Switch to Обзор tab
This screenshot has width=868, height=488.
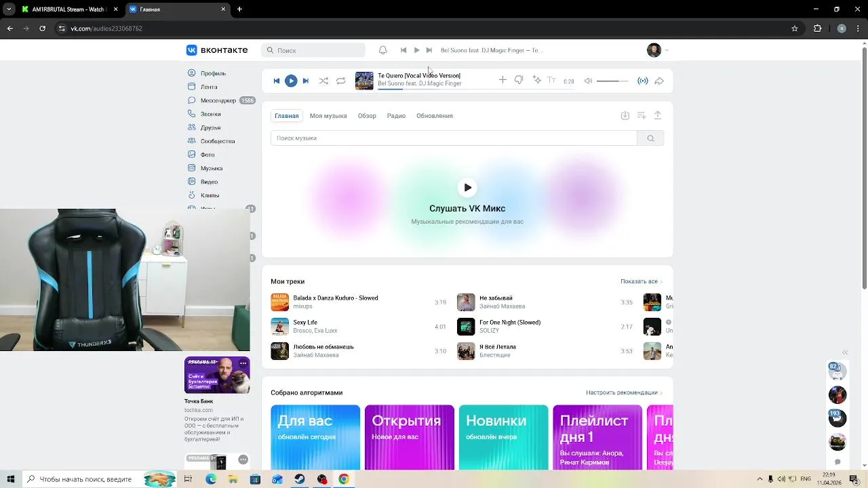pyautogui.click(x=367, y=116)
